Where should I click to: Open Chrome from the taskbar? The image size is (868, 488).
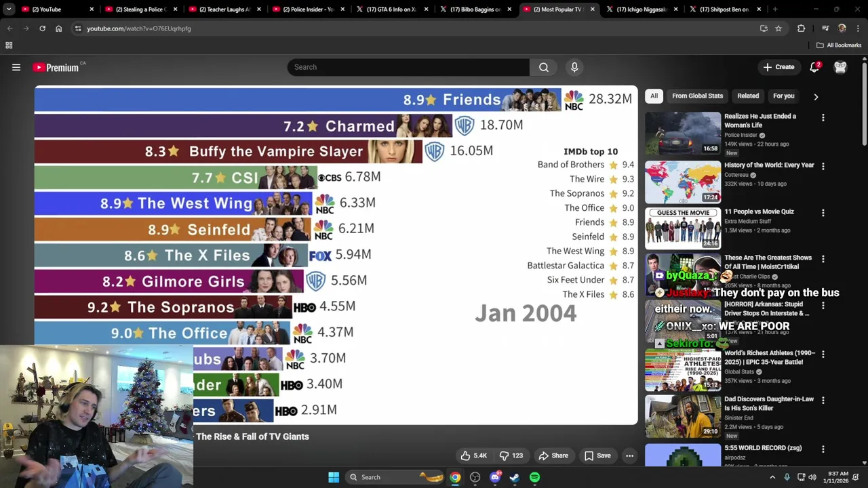click(x=455, y=477)
